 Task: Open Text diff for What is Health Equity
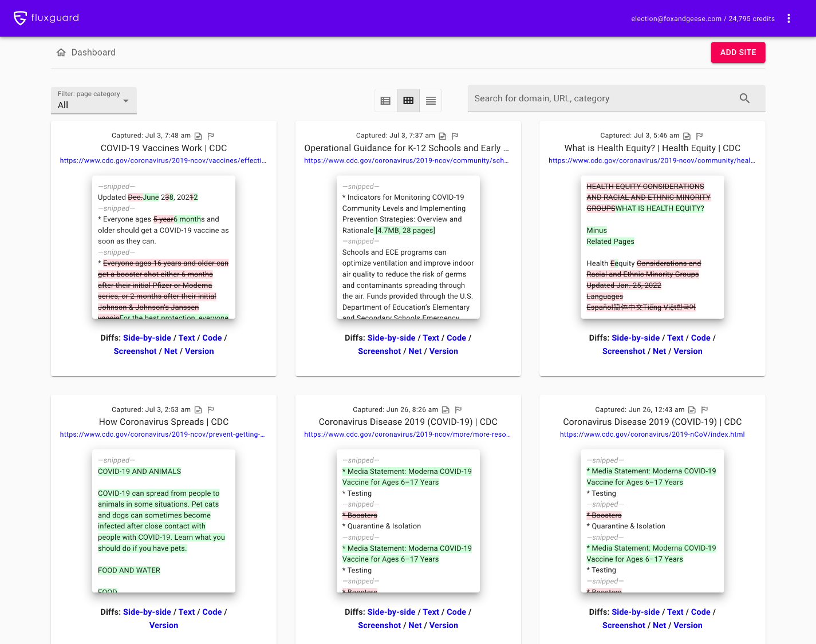[x=676, y=338]
